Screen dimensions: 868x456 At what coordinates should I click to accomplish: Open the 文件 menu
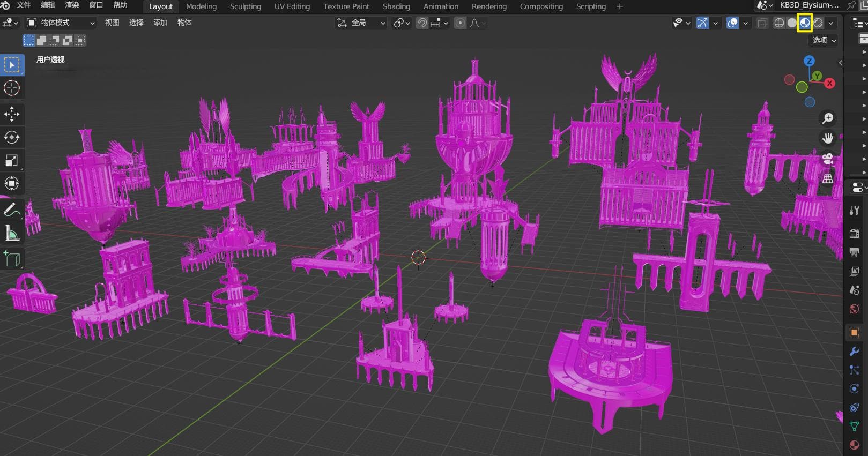pyautogui.click(x=24, y=5)
